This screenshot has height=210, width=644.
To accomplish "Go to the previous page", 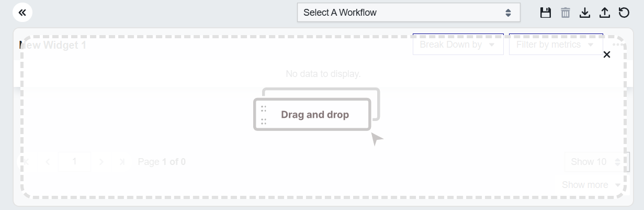I will [x=48, y=162].
